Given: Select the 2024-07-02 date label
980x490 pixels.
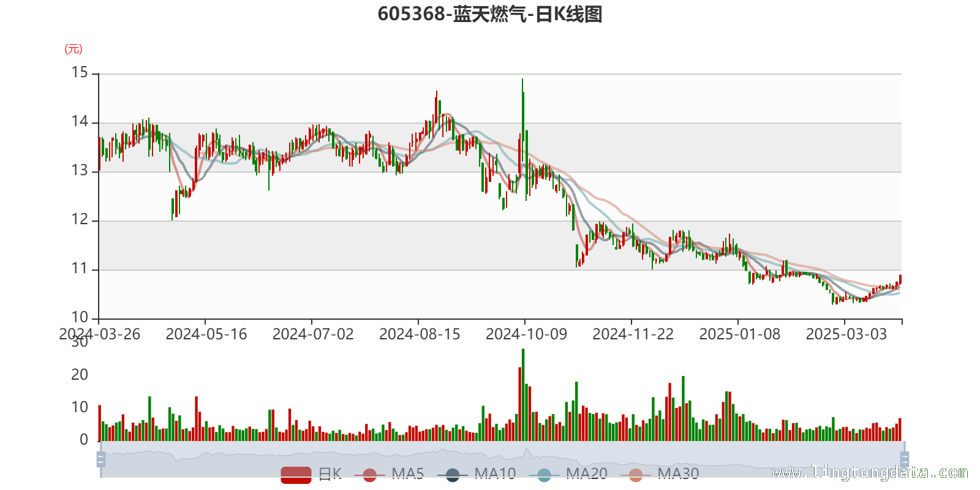Looking at the screenshot, I should click(x=312, y=334).
